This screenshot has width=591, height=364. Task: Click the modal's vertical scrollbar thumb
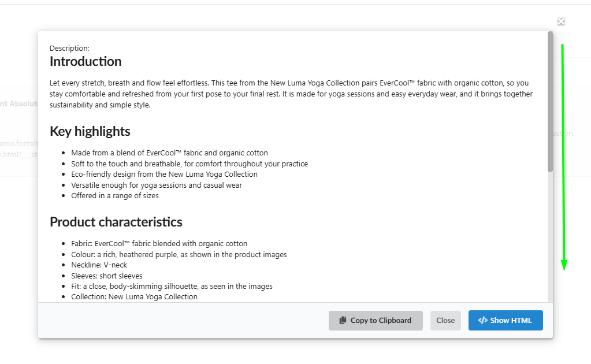[x=551, y=102]
